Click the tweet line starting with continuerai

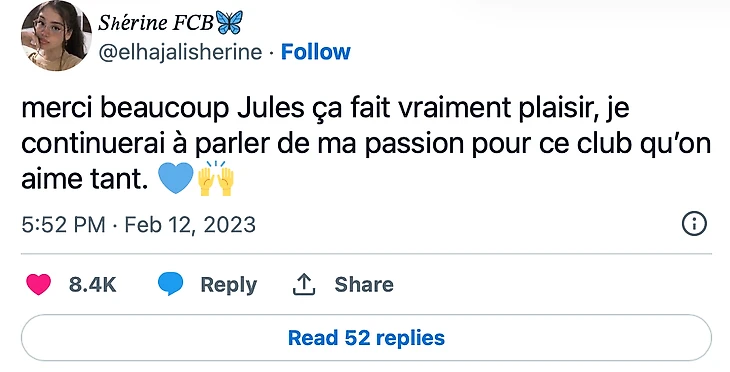coord(366,144)
